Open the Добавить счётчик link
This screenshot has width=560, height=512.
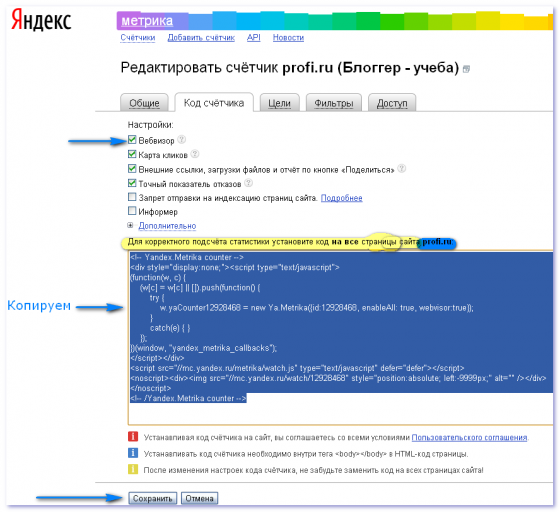coord(201,37)
